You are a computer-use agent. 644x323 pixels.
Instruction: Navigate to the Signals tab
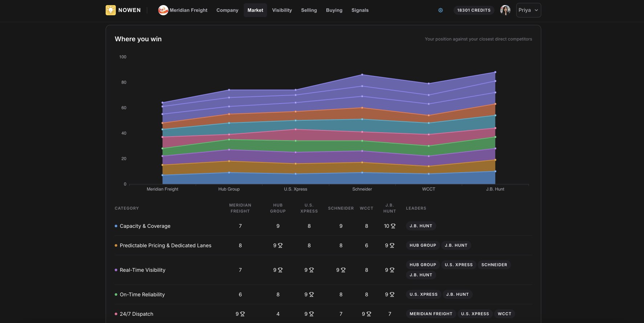coord(360,10)
